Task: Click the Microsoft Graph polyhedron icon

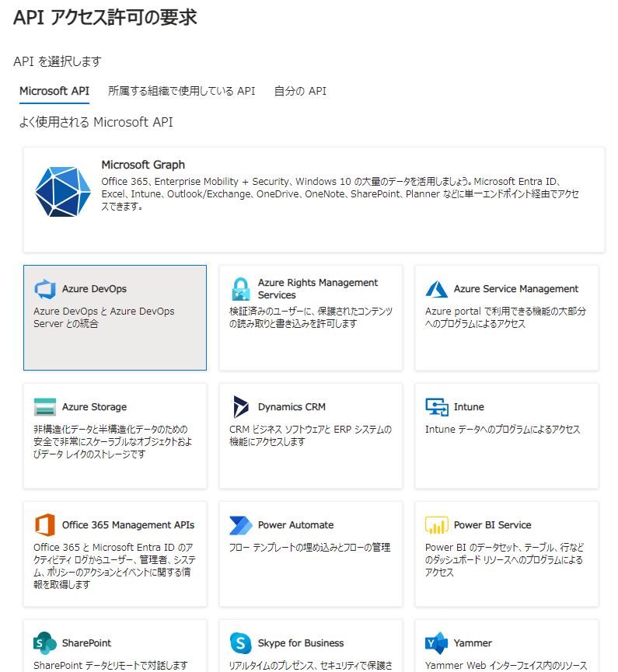Action: [63, 192]
